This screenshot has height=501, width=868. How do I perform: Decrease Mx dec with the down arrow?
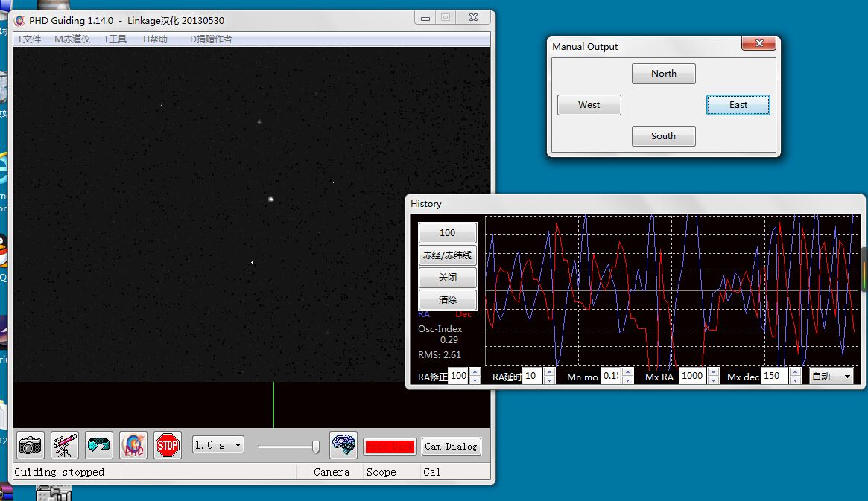[795, 380]
